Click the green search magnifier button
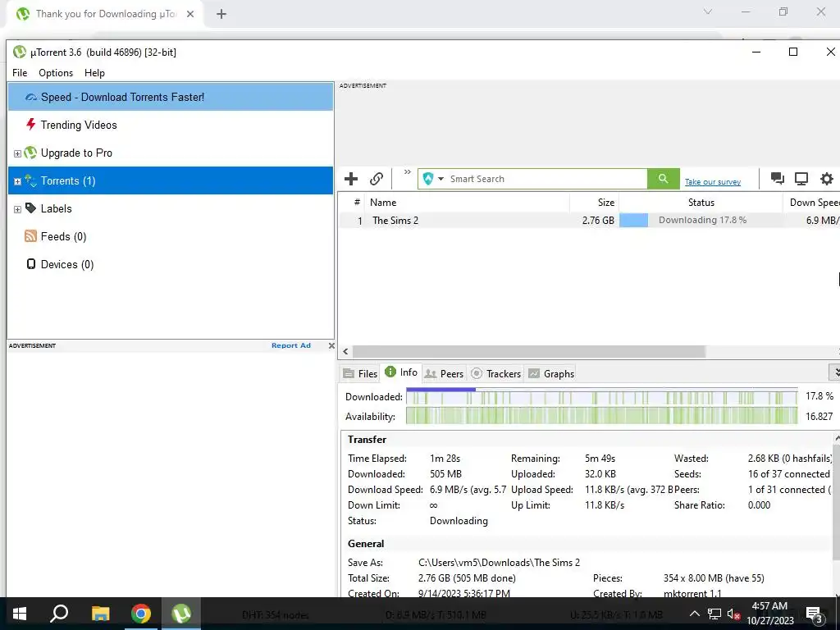The image size is (840, 630). 663,178
